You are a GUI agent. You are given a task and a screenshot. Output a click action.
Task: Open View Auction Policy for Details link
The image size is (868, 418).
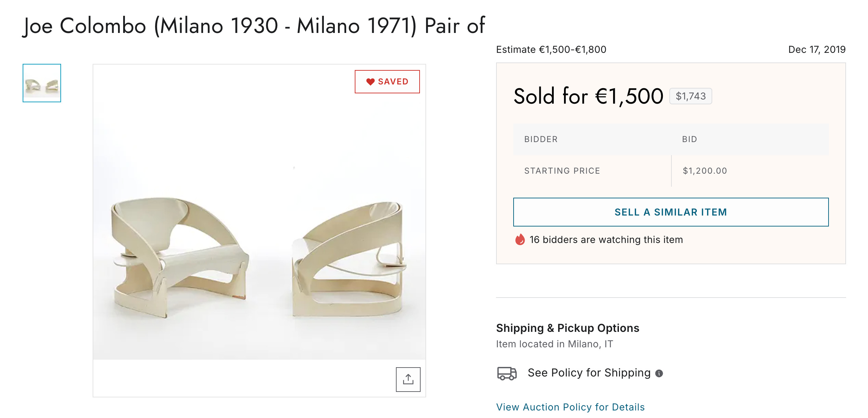pos(570,407)
